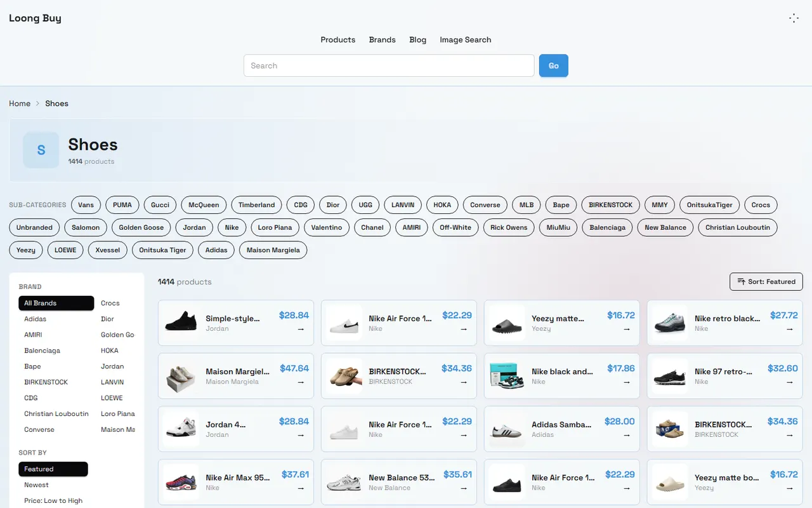Open the Products nav menu
The width and height of the screenshot is (812, 508).
click(x=337, y=39)
